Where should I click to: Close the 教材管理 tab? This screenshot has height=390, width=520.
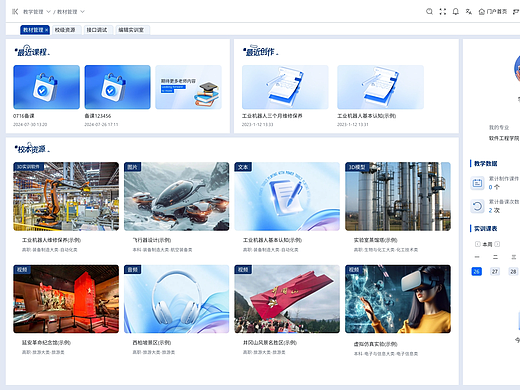point(47,30)
